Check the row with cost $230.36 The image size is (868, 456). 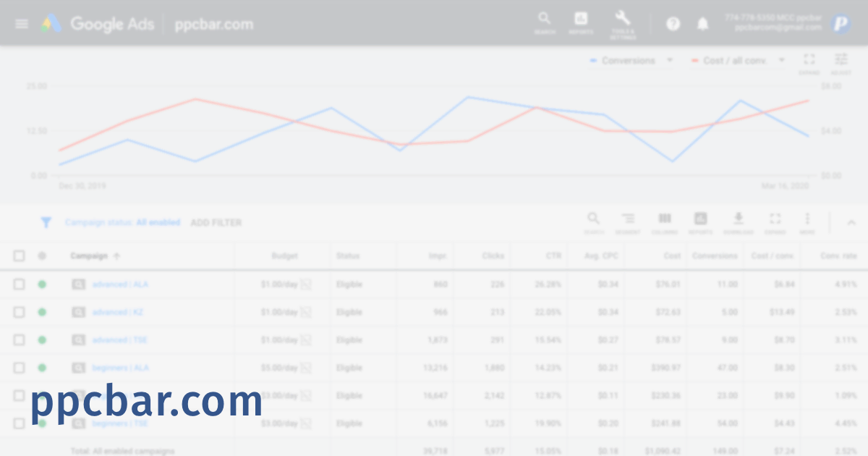click(x=20, y=396)
